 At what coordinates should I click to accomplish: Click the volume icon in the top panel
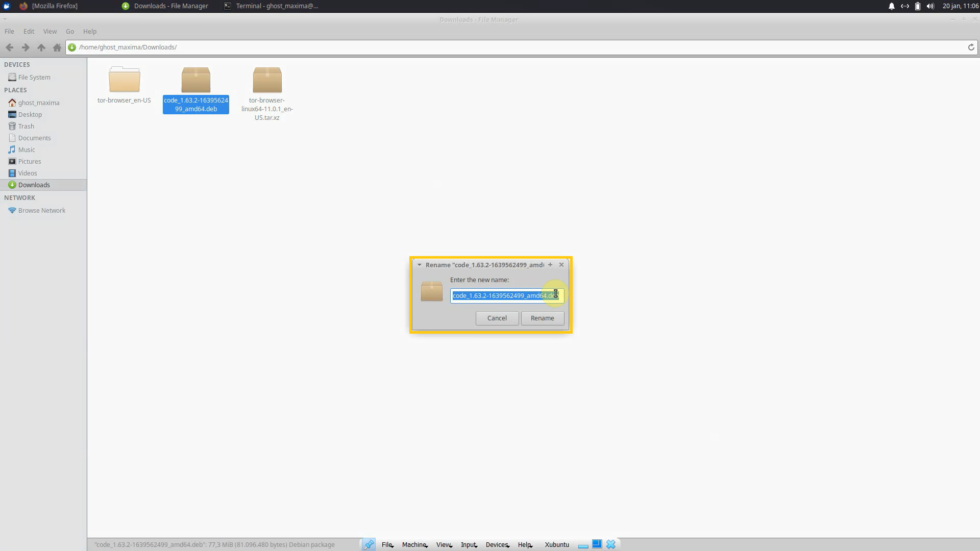929,6
